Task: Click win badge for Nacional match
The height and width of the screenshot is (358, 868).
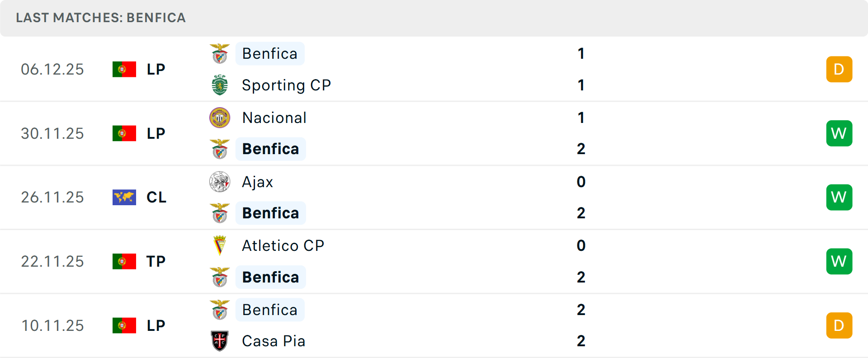Action: 839,133
